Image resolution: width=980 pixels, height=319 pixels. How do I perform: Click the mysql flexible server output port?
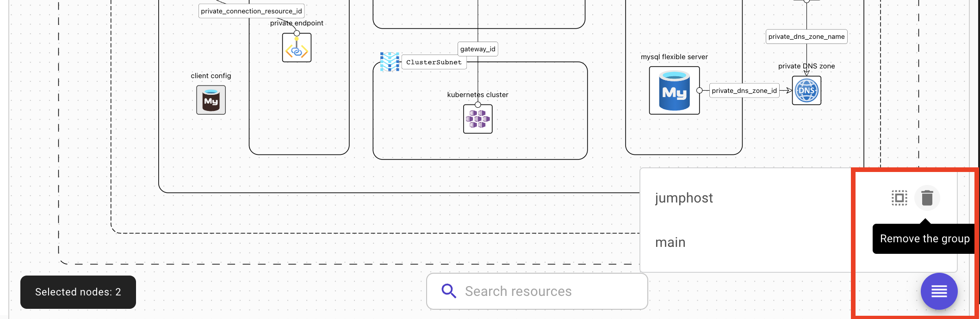(700, 91)
